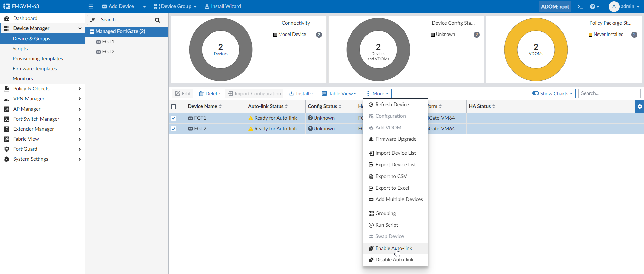644x274 pixels.
Task: Click the device tree Search field
Action: 126,20
